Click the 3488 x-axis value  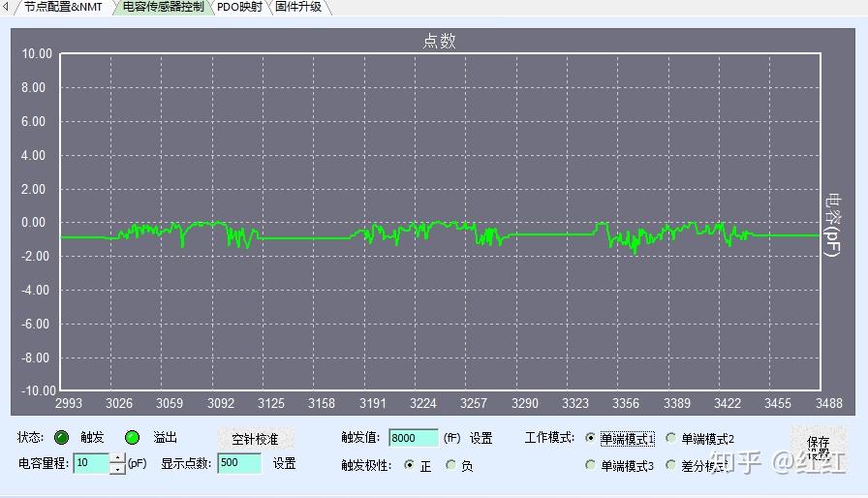pyautogui.click(x=828, y=403)
